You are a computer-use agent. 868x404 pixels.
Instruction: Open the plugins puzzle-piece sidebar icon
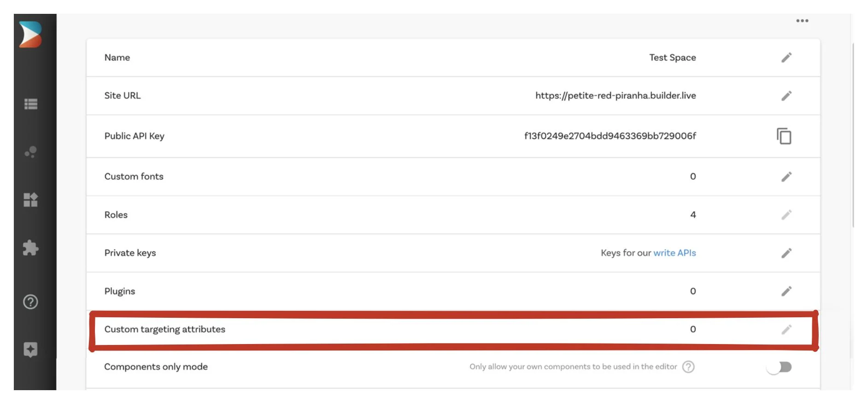pos(31,248)
